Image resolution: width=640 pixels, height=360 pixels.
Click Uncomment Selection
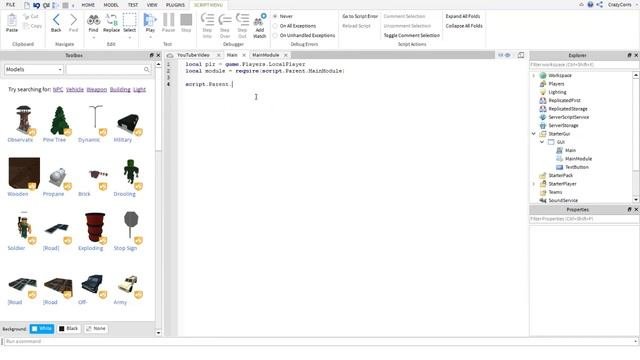pyautogui.click(x=407, y=26)
